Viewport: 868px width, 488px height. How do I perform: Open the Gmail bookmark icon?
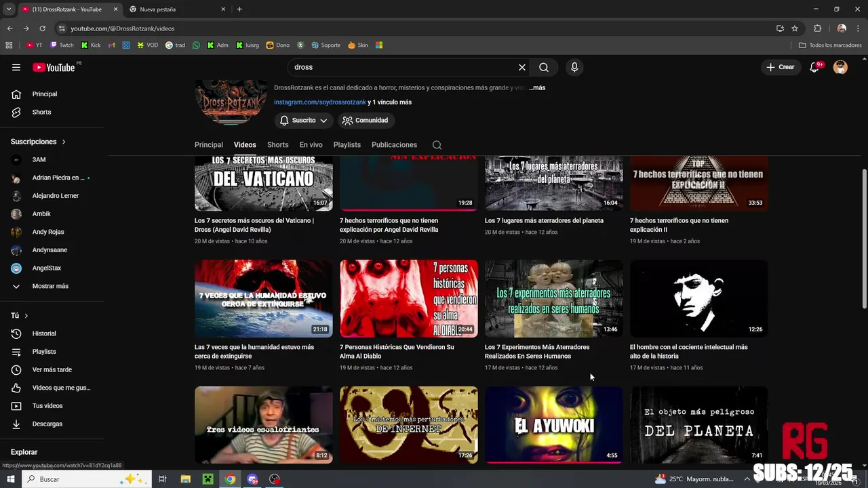tap(112, 45)
